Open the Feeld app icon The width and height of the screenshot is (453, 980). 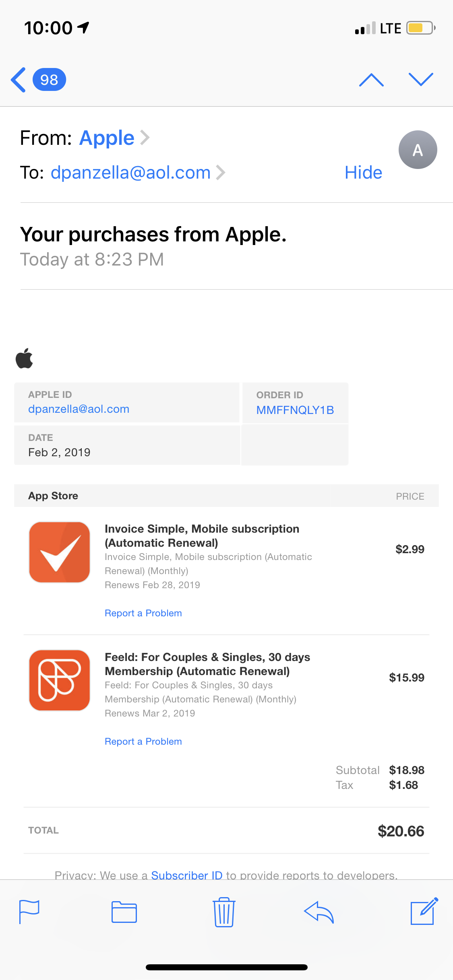(x=60, y=680)
